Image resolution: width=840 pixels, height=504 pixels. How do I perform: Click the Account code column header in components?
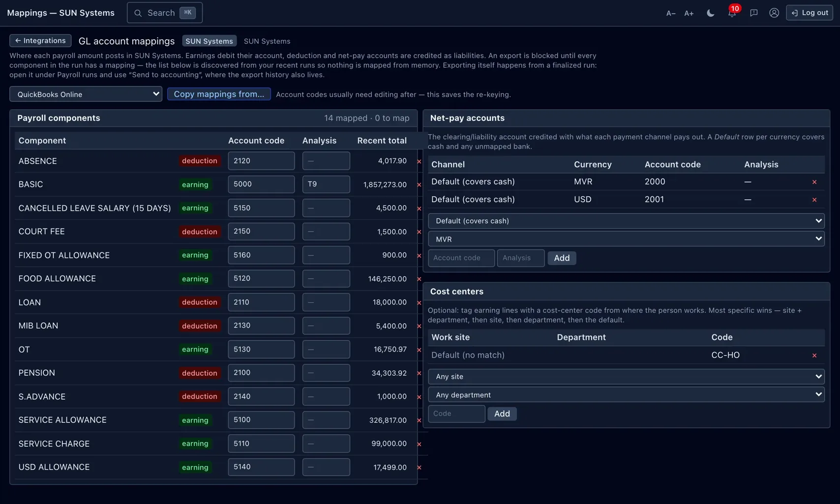(x=256, y=141)
